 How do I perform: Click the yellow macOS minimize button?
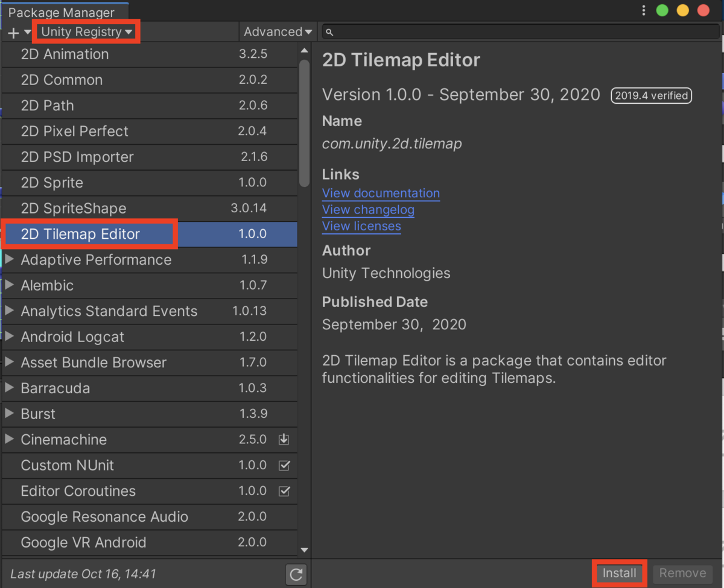[x=682, y=10]
